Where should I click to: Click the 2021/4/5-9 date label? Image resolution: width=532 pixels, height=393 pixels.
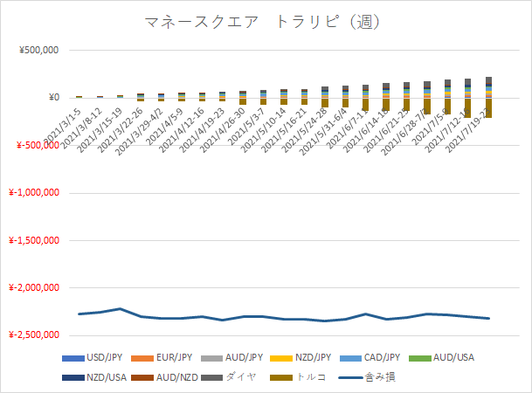(x=164, y=127)
